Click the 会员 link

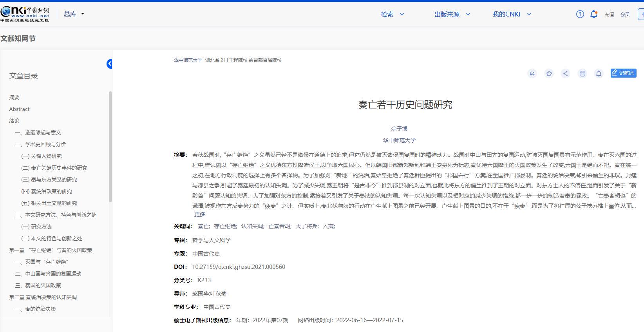point(625,14)
